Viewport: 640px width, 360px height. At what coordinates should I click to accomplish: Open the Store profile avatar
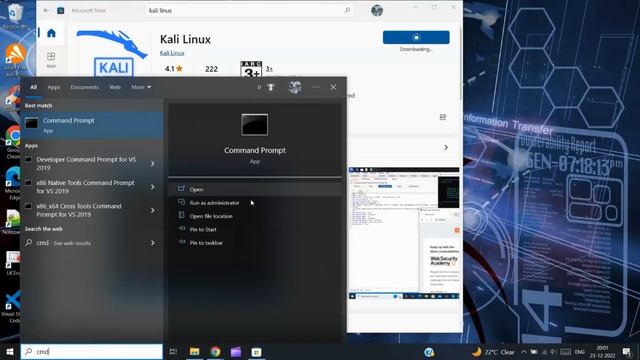point(376,10)
